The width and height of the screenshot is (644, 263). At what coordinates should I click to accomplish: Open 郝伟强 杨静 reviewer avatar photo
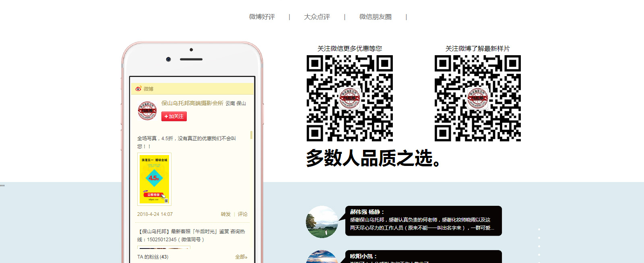322,222
